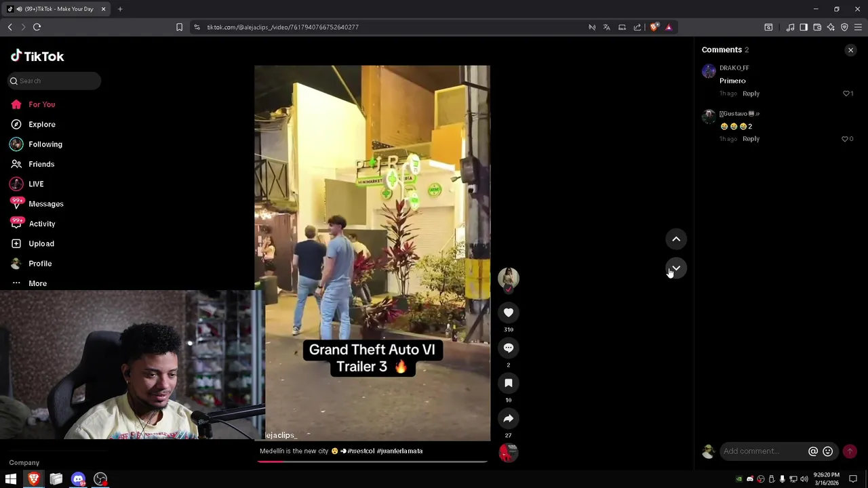The width and height of the screenshot is (868, 488).
Task: Open comments with the speech bubble icon
Action: [x=508, y=348]
